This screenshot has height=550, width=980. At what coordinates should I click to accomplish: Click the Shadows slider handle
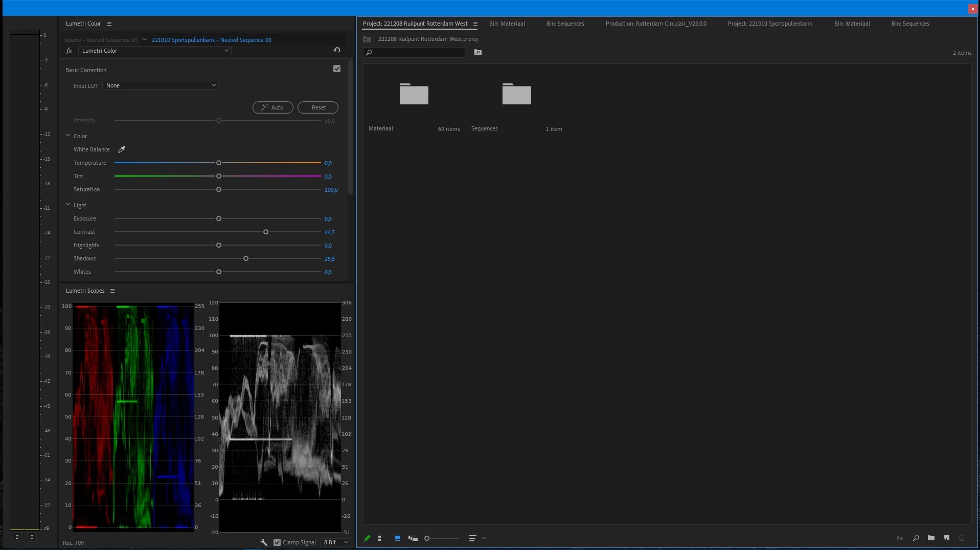point(246,258)
